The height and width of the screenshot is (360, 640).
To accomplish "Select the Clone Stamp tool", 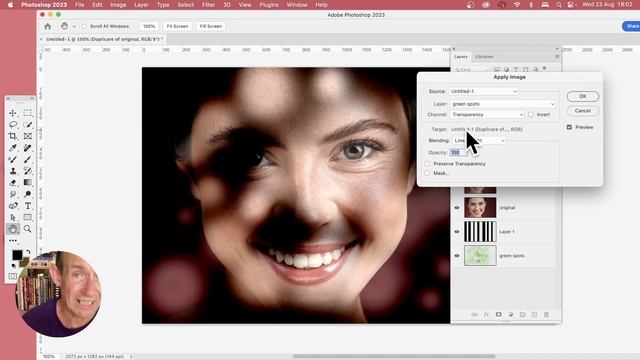I will [x=13, y=171].
